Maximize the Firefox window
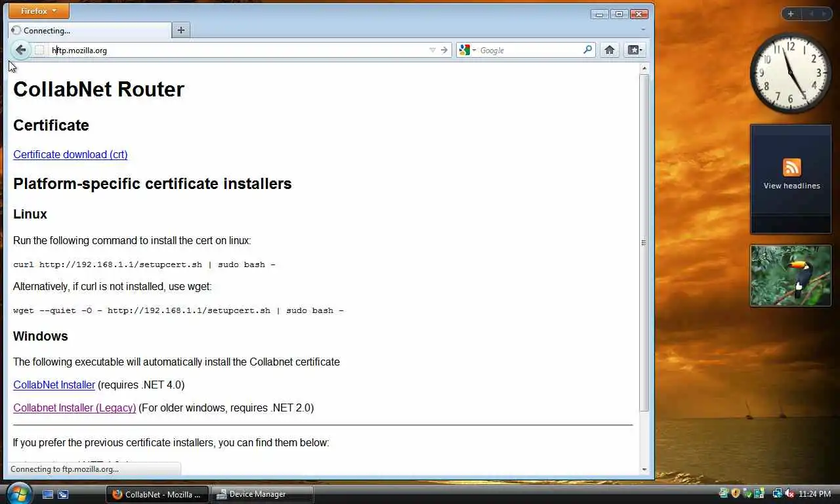840x504 pixels. (619, 14)
